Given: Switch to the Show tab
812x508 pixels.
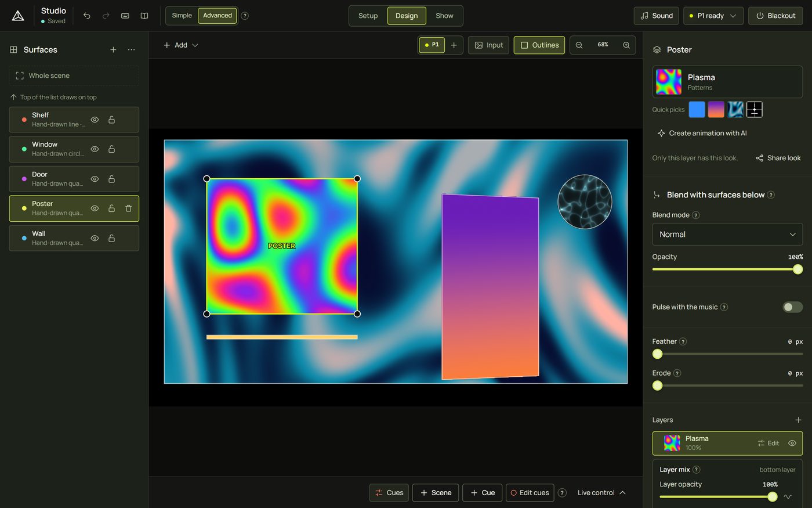Looking at the screenshot, I should click(444, 16).
